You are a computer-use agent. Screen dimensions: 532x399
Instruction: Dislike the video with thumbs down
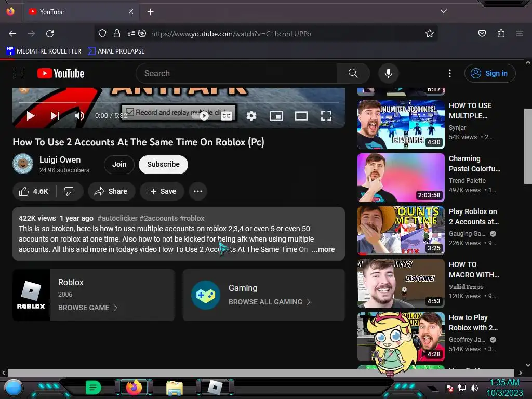[69, 191]
